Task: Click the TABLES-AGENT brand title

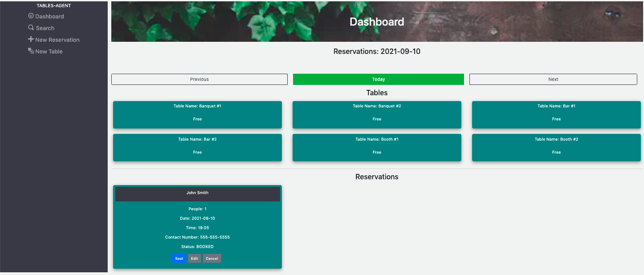Action: 54,6
